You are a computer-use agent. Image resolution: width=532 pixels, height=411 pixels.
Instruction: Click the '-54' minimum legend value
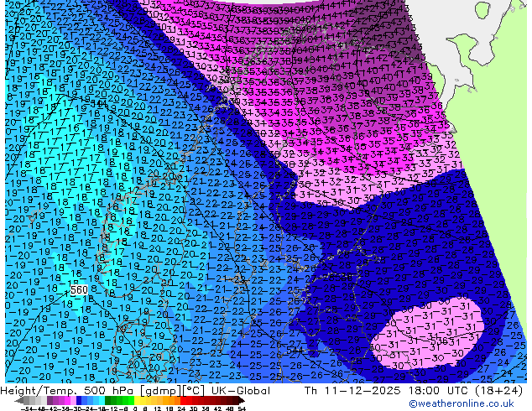pos(27,408)
